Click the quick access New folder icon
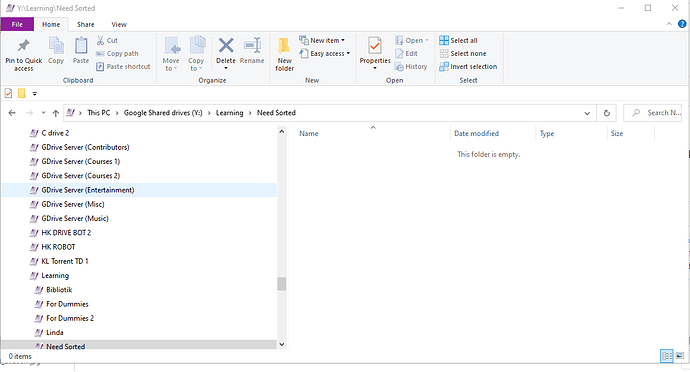The height and width of the screenshot is (372, 690). coord(21,93)
